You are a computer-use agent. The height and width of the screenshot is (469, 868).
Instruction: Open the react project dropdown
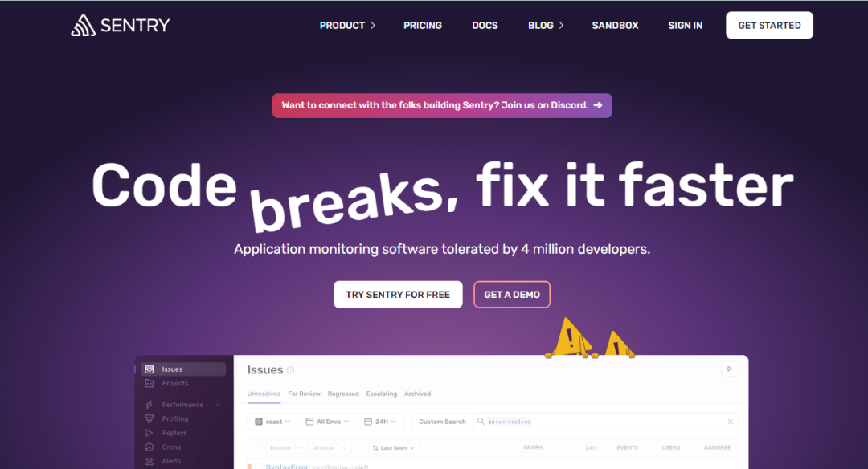[x=273, y=422]
